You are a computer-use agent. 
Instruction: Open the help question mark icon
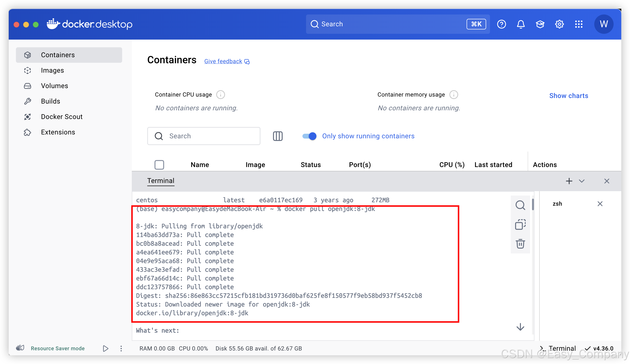501,24
